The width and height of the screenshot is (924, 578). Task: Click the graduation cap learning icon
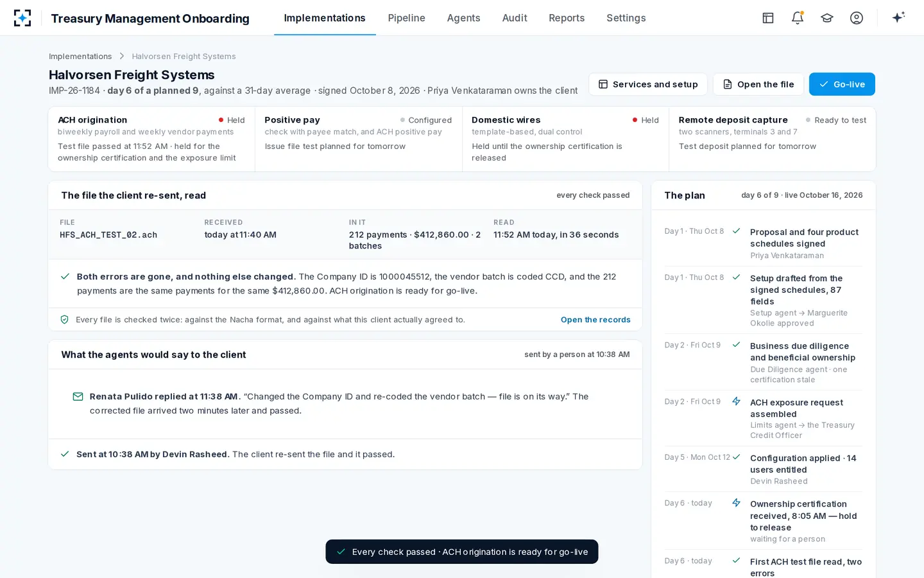pyautogui.click(x=827, y=18)
